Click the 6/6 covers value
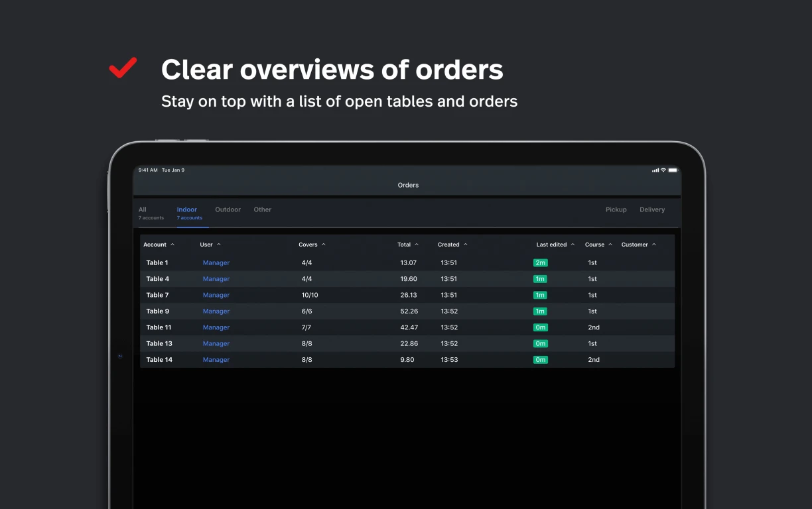 (307, 311)
